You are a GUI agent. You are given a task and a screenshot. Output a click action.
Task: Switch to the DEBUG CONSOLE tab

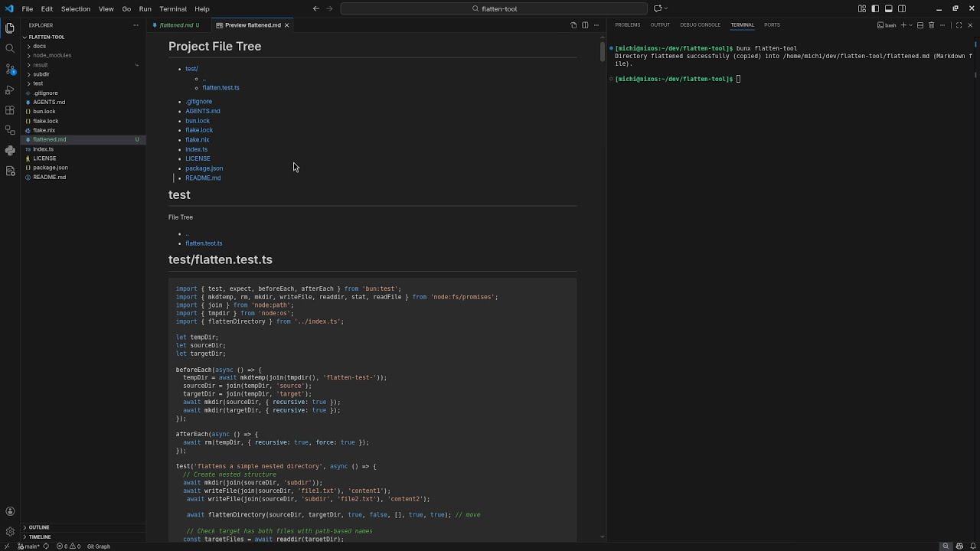[x=700, y=25]
